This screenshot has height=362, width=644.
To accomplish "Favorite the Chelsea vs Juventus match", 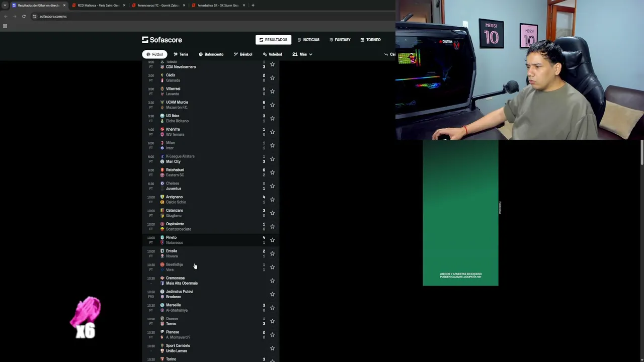I will (x=272, y=187).
